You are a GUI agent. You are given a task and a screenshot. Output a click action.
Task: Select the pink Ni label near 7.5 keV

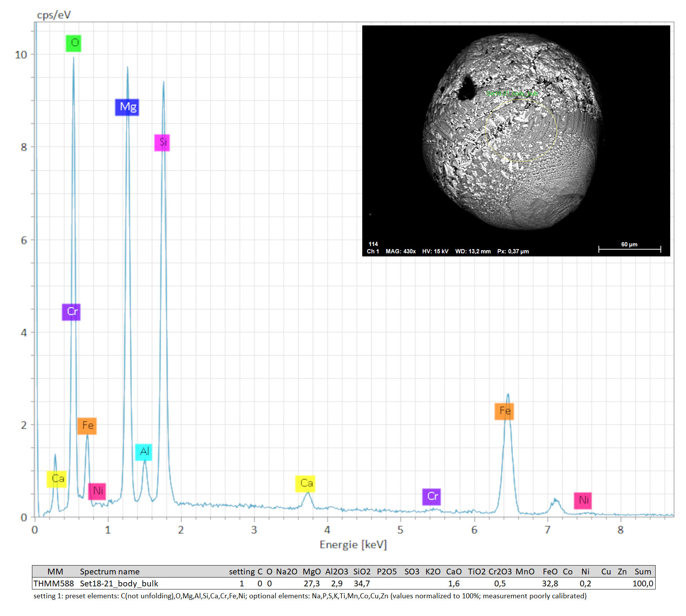(583, 500)
